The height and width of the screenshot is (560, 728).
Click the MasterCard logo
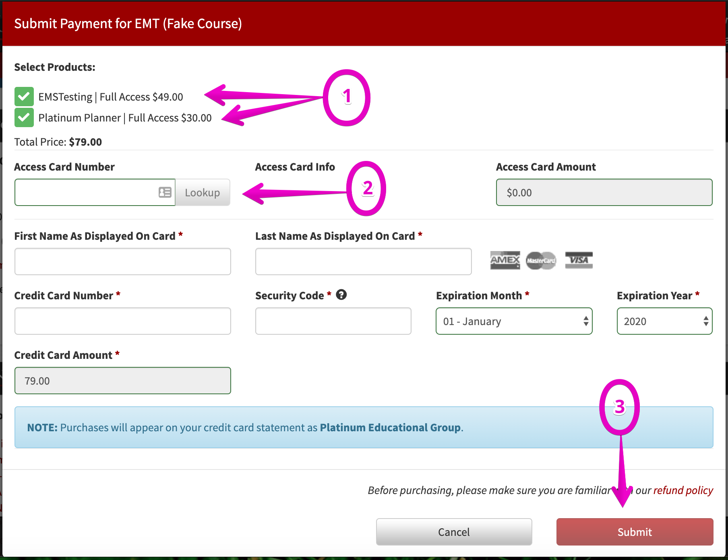pyautogui.click(x=541, y=261)
